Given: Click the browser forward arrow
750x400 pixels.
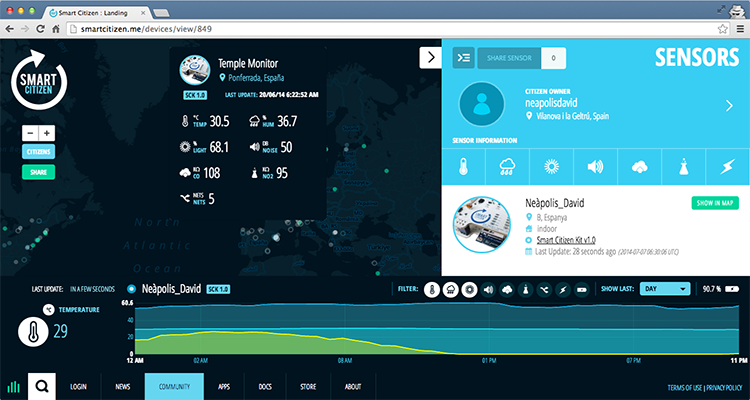Looking at the screenshot, I should click(25, 29).
